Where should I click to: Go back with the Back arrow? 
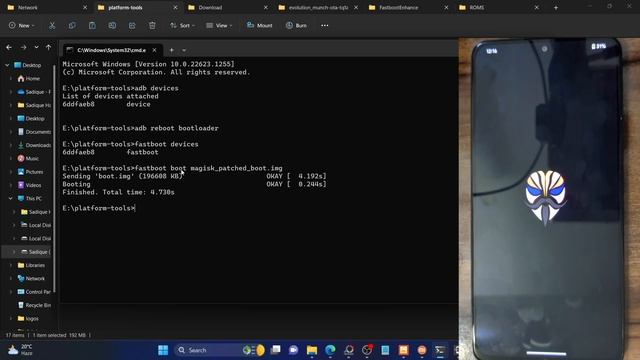(9, 47)
